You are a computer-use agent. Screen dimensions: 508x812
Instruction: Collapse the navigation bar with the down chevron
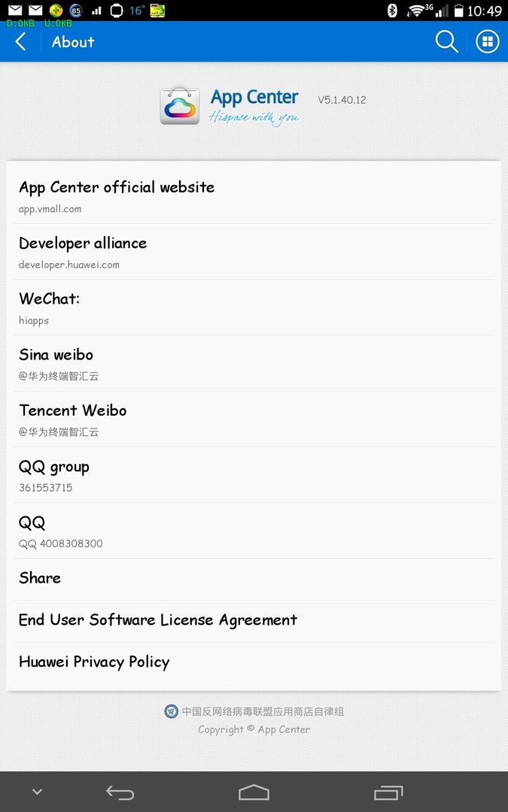[x=38, y=792]
